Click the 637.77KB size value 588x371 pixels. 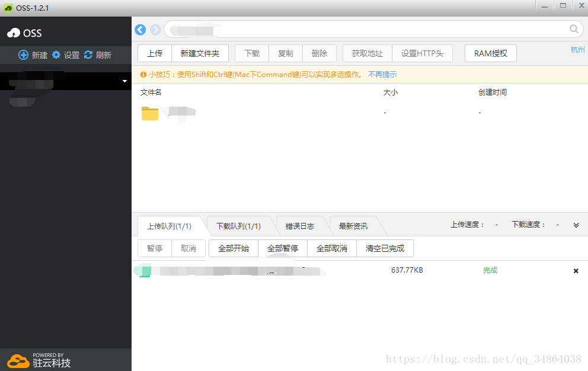click(x=407, y=270)
